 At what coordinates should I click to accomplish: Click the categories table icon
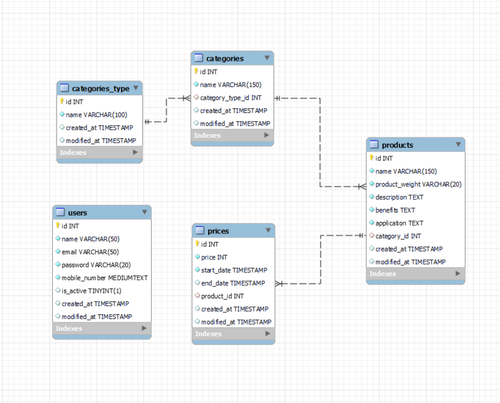(199, 58)
